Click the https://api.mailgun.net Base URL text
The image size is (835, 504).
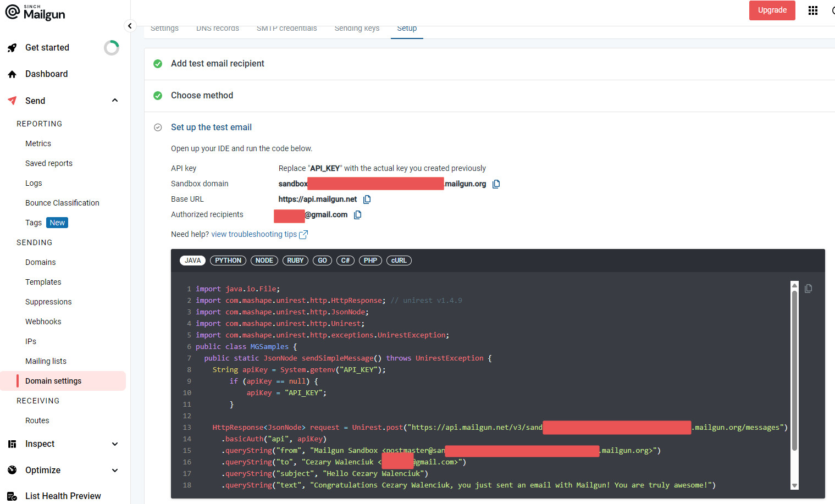click(x=318, y=200)
